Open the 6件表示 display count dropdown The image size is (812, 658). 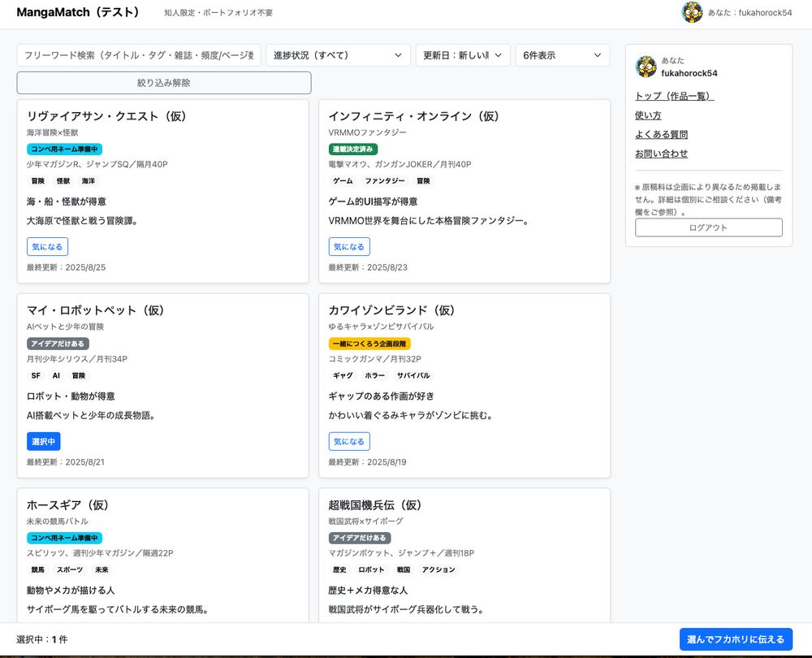563,55
